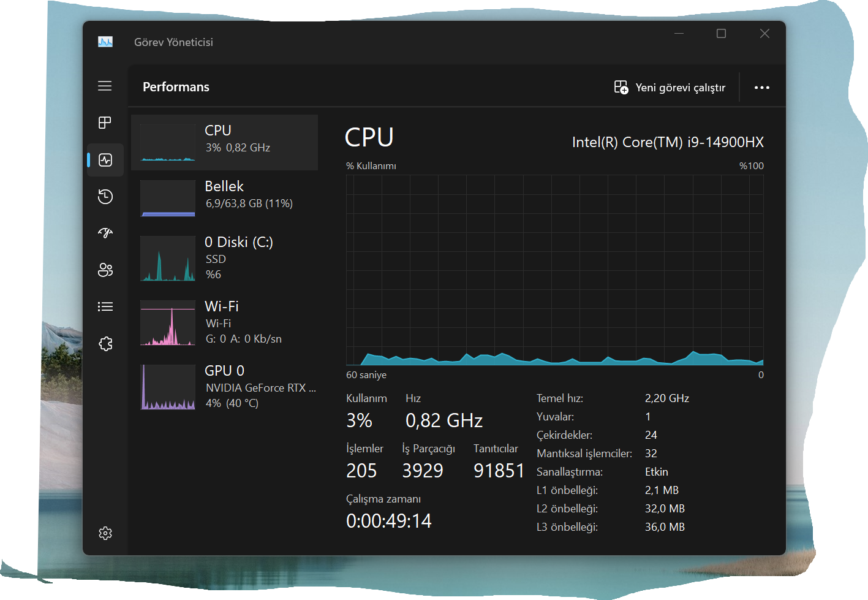Screen dimensions: 868x600
Task: Open the three-dot more options menu
Action: [762, 87]
